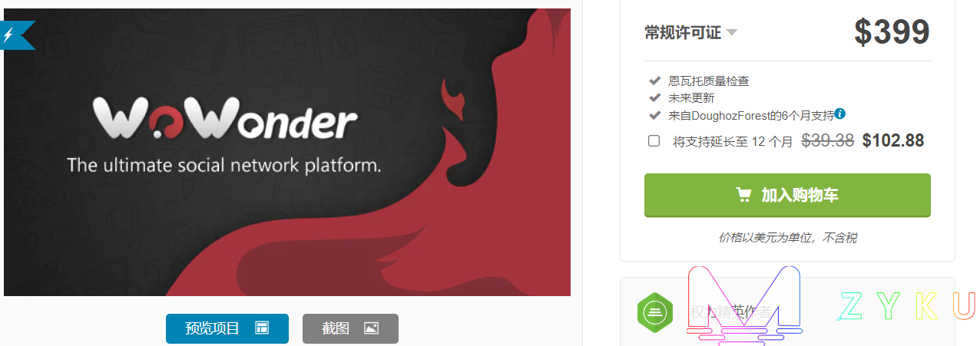980x346 pixels.
Task: Click the layout icon in 预览项目
Action: 263,328
